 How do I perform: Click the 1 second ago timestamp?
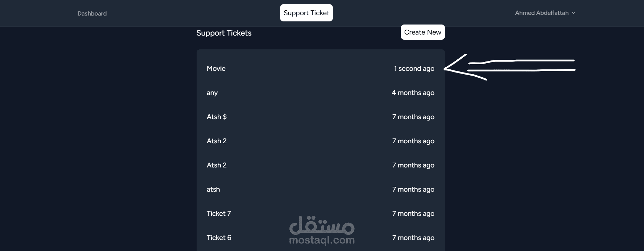pyautogui.click(x=414, y=68)
